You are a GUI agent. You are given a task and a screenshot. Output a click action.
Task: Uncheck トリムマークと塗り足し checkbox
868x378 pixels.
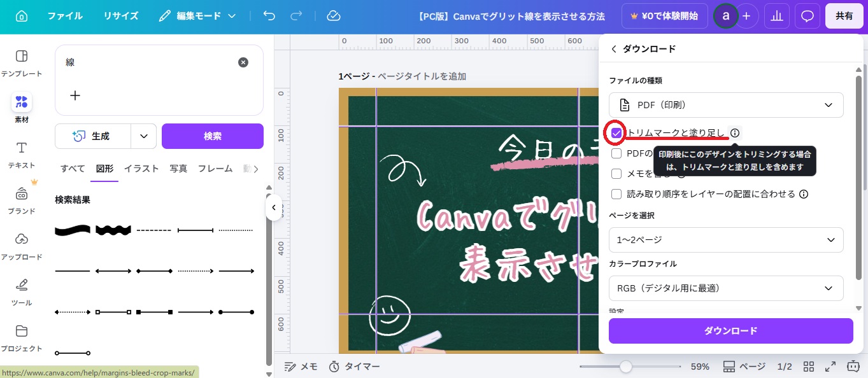(616, 133)
